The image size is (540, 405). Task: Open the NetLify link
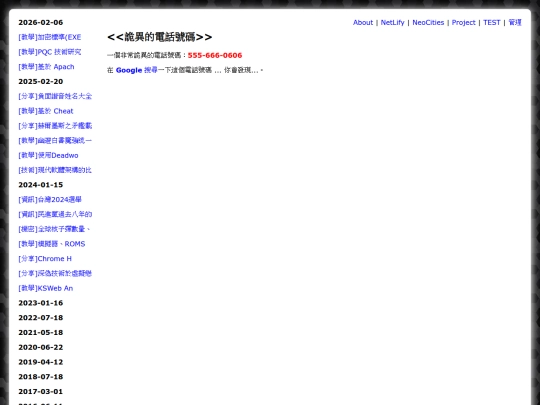click(392, 22)
